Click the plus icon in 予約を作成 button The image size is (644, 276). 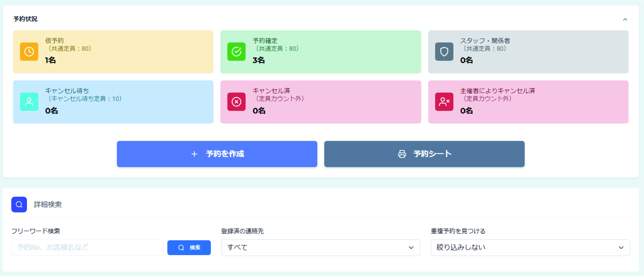tap(194, 154)
